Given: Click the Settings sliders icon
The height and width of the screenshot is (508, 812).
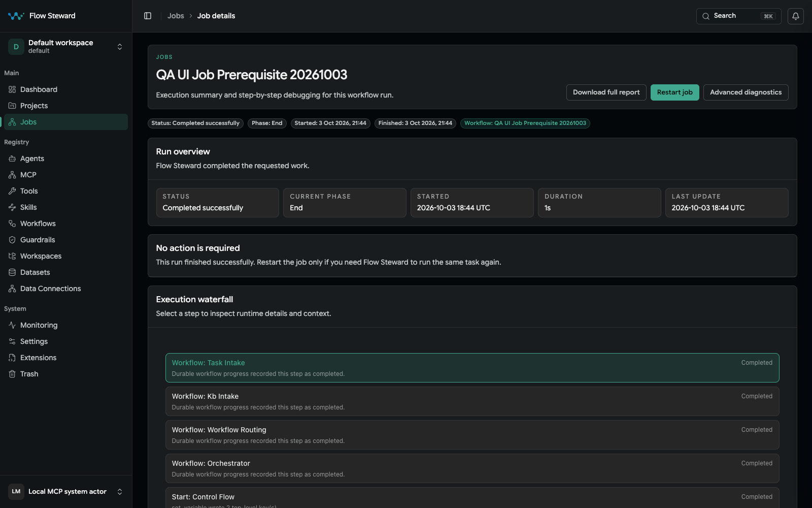Looking at the screenshot, I should (x=12, y=341).
